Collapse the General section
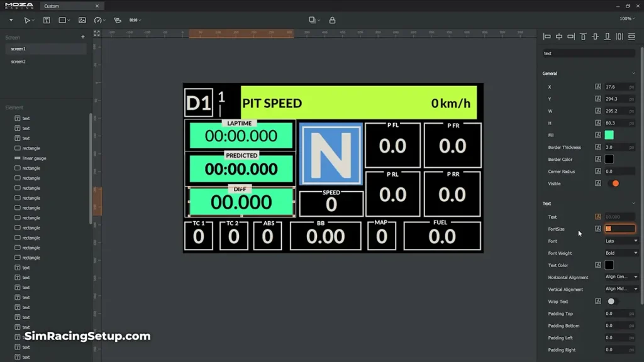Viewport: 644px width, 362px height. coord(633,74)
